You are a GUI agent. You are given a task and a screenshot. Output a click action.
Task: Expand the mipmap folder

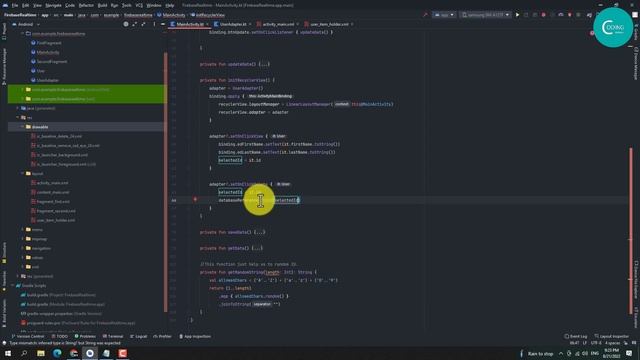click(22, 239)
